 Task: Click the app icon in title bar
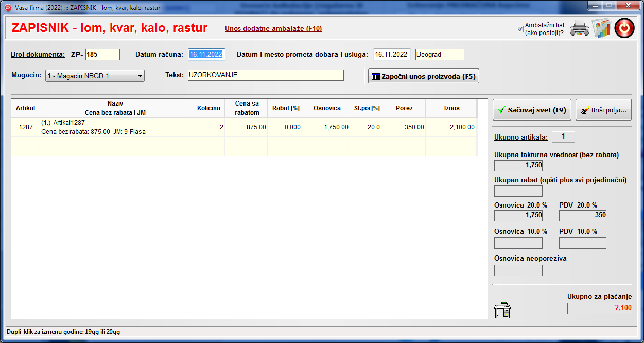[x=8, y=8]
